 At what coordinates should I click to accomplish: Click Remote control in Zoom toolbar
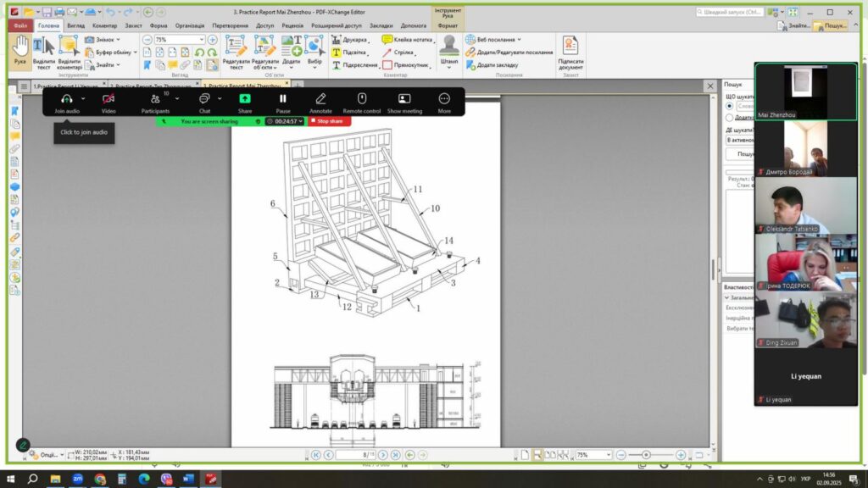361,103
